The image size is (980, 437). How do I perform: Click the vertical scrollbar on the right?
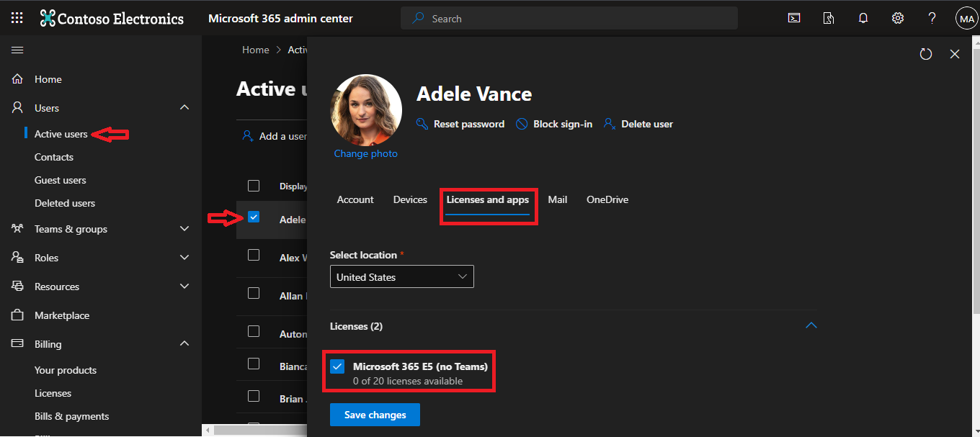click(976, 180)
